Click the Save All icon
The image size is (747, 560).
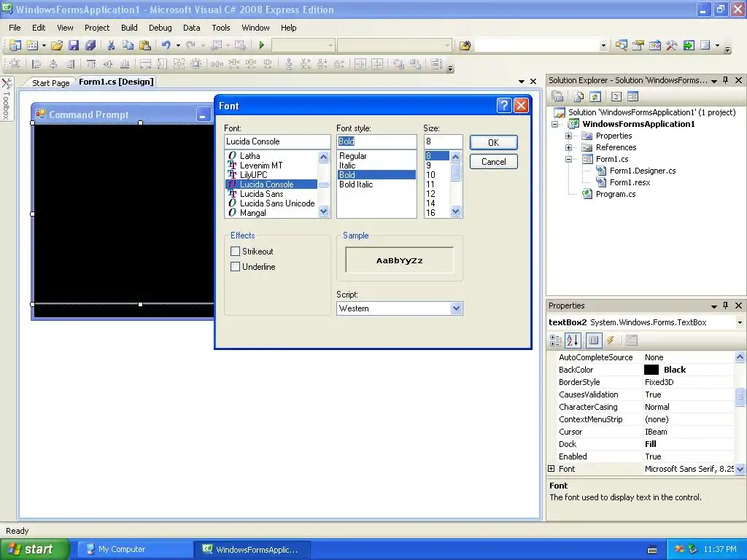click(x=90, y=45)
